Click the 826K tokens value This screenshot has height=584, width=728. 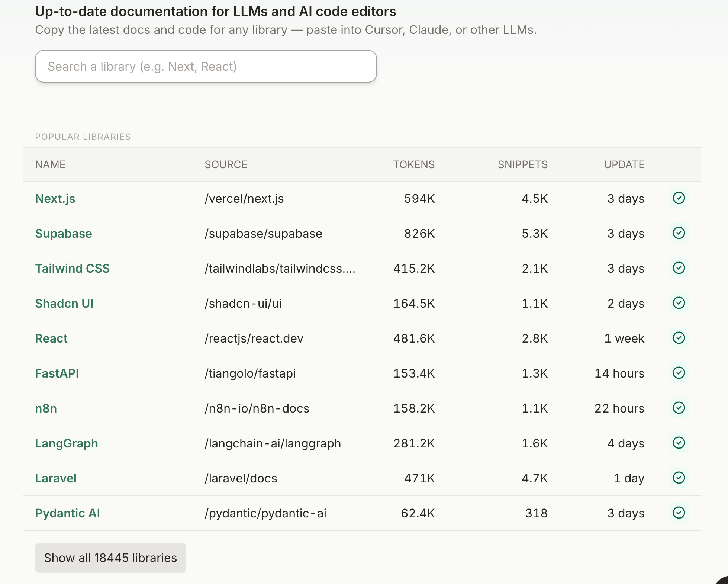pyautogui.click(x=419, y=234)
